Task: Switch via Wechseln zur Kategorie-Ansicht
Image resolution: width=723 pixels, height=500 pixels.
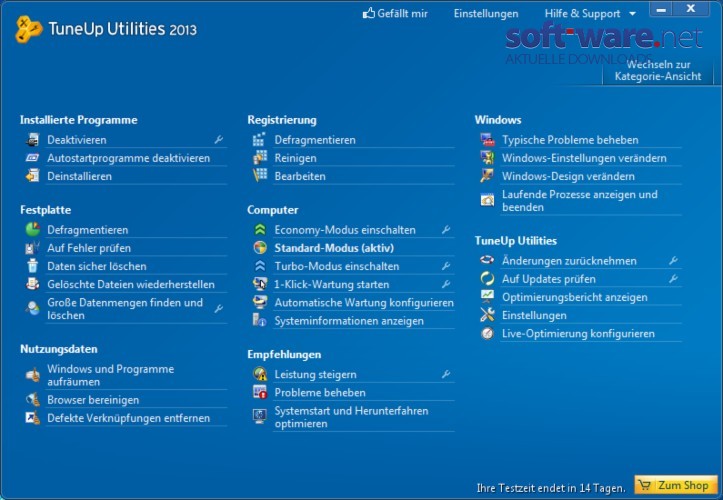Action: click(x=658, y=70)
